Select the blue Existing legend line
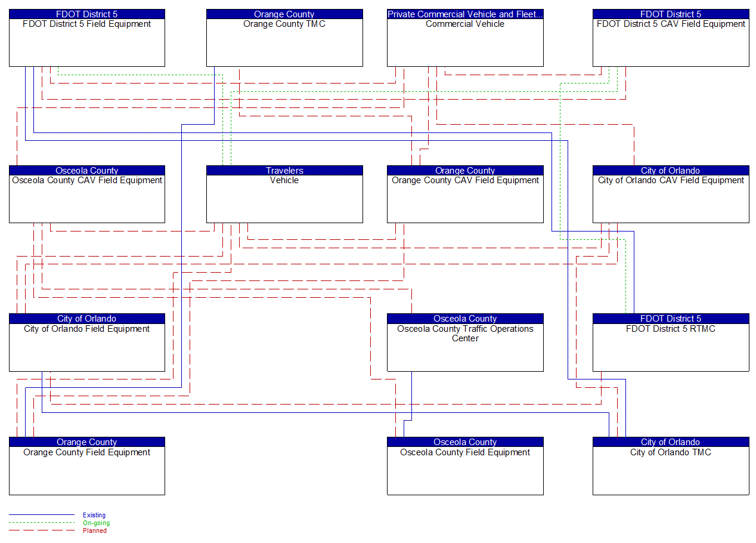This screenshot has height=543, width=756. (42, 514)
